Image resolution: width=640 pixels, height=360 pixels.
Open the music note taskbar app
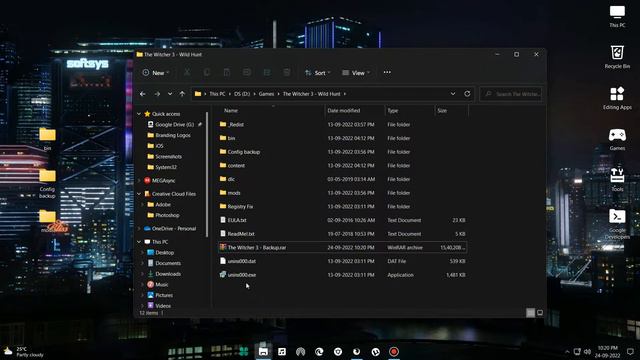282,351
